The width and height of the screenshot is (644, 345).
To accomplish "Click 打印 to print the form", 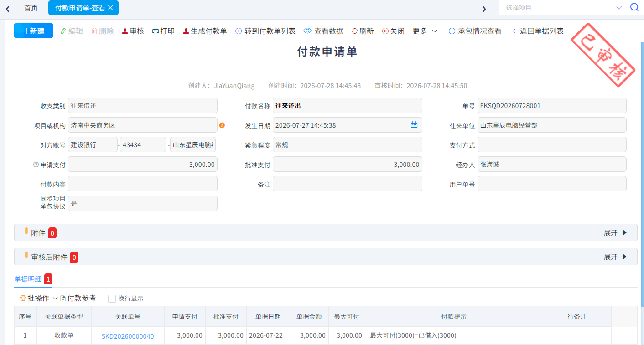I will (x=163, y=31).
